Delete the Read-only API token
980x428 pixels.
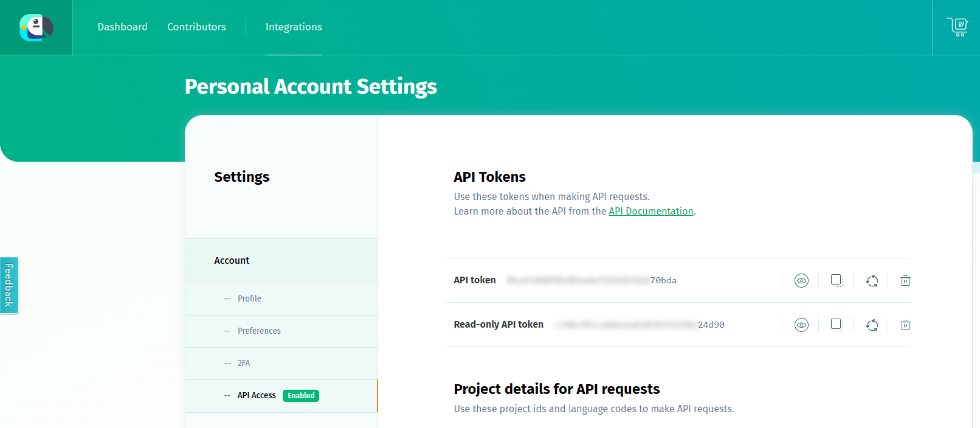click(x=905, y=325)
